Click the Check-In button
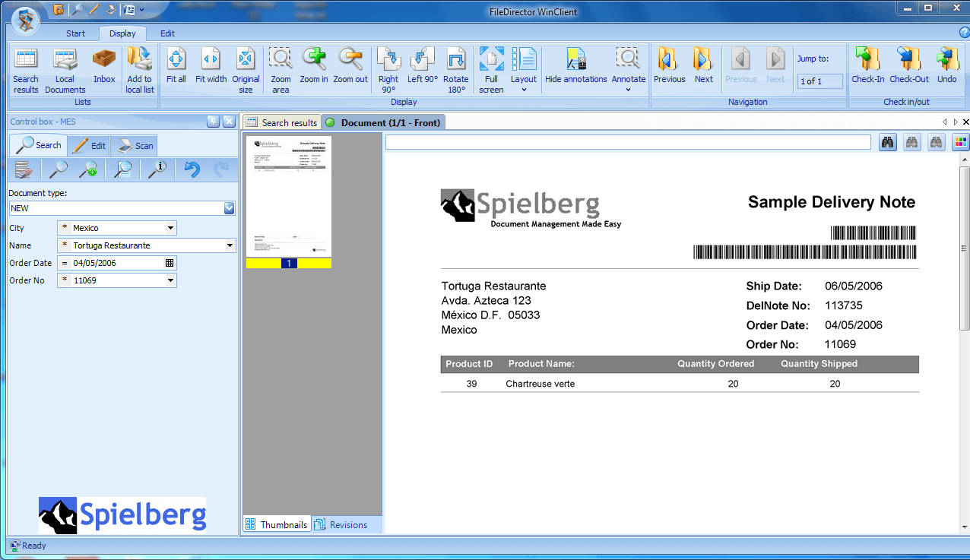This screenshot has width=970, height=560. coord(867,65)
